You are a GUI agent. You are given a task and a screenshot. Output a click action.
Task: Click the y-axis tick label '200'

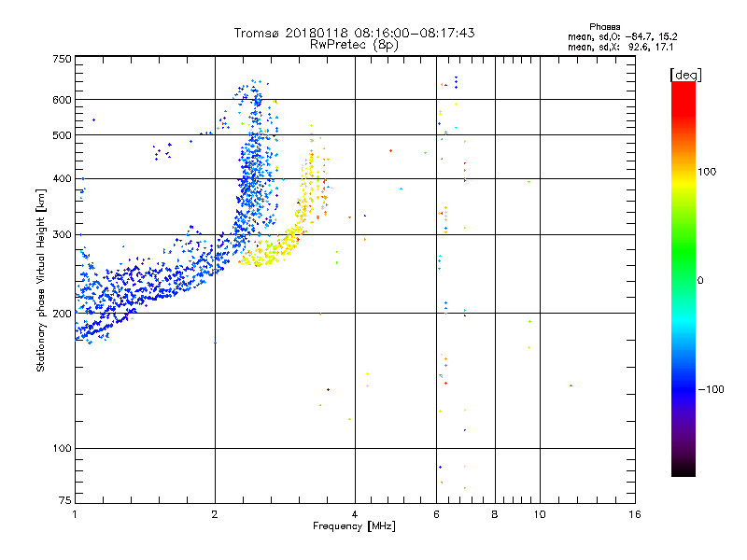click(x=62, y=314)
